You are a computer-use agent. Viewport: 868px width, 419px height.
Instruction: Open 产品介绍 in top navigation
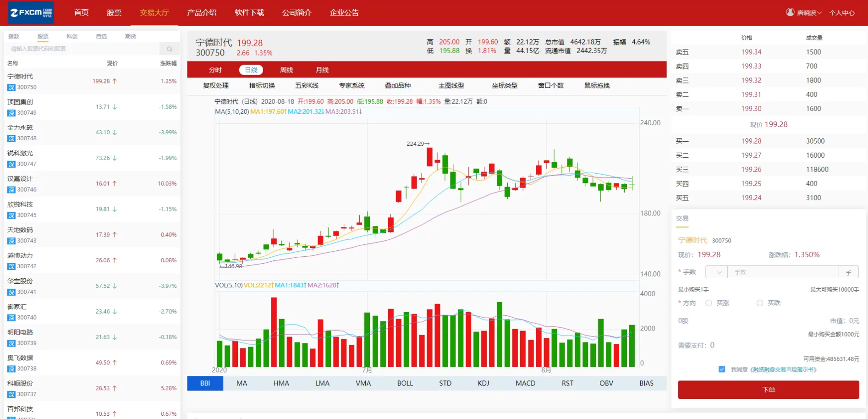(202, 13)
